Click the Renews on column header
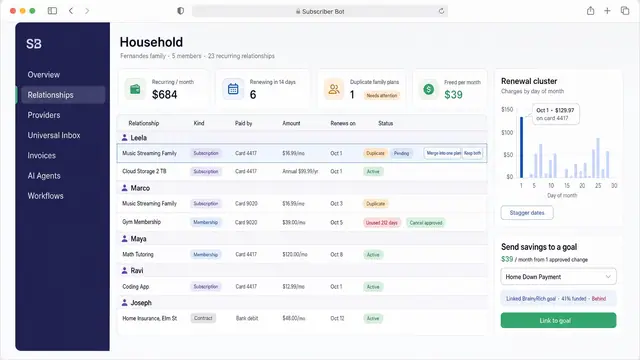This screenshot has height=360, width=640. (x=343, y=123)
